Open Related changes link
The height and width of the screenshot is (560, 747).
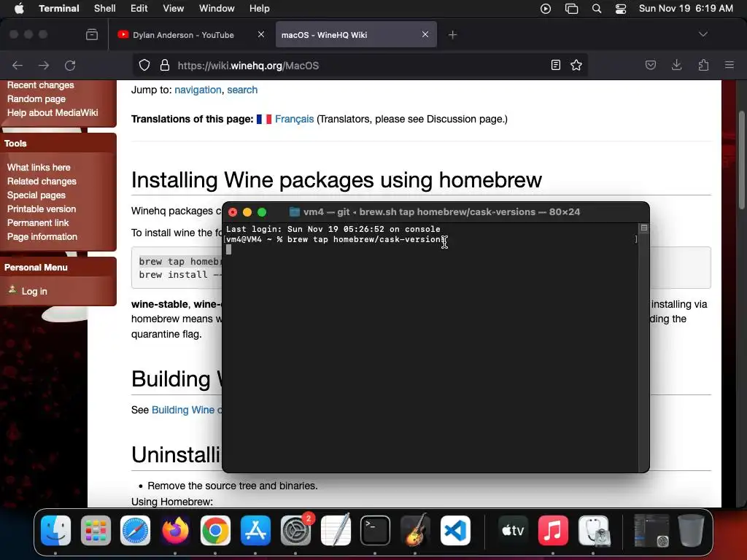click(x=42, y=182)
